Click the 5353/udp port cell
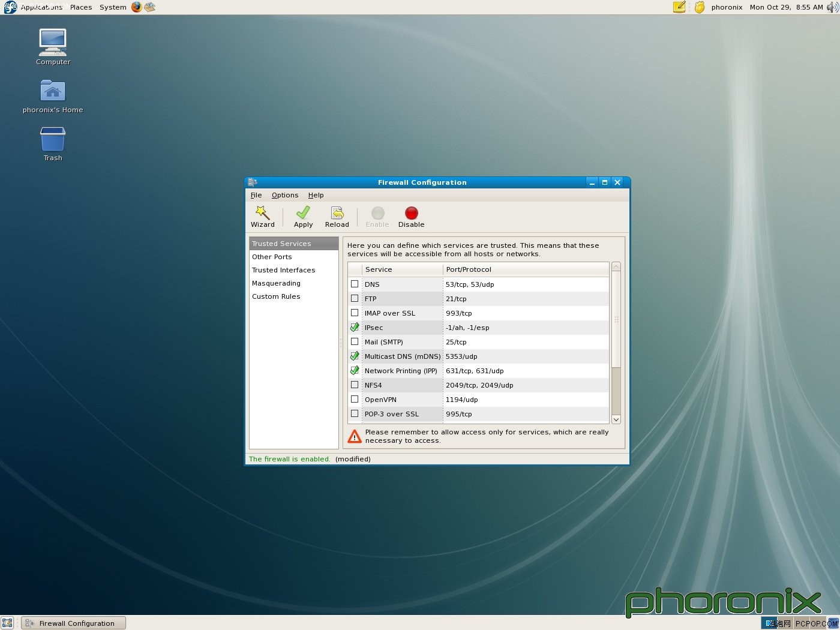 click(x=526, y=356)
